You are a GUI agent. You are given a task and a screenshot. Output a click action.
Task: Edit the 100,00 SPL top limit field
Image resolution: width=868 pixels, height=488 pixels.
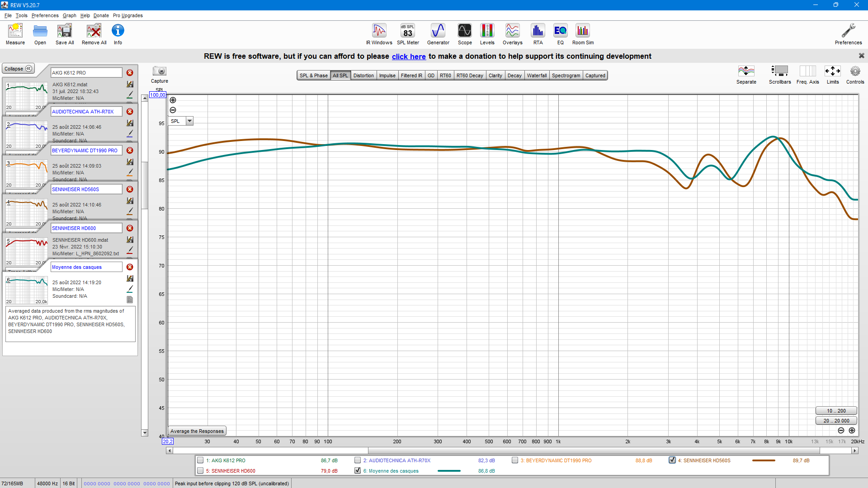[x=158, y=95]
